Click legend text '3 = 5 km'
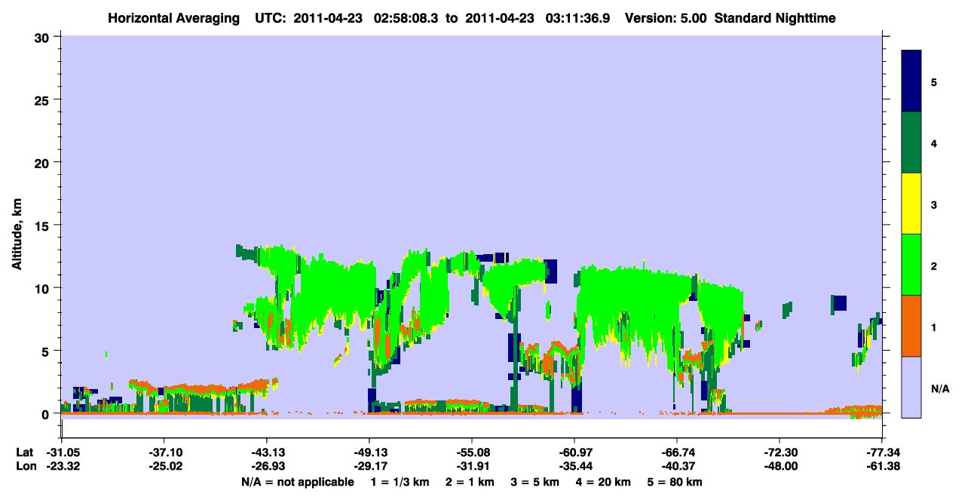The image size is (980, 503). (536, 482)
